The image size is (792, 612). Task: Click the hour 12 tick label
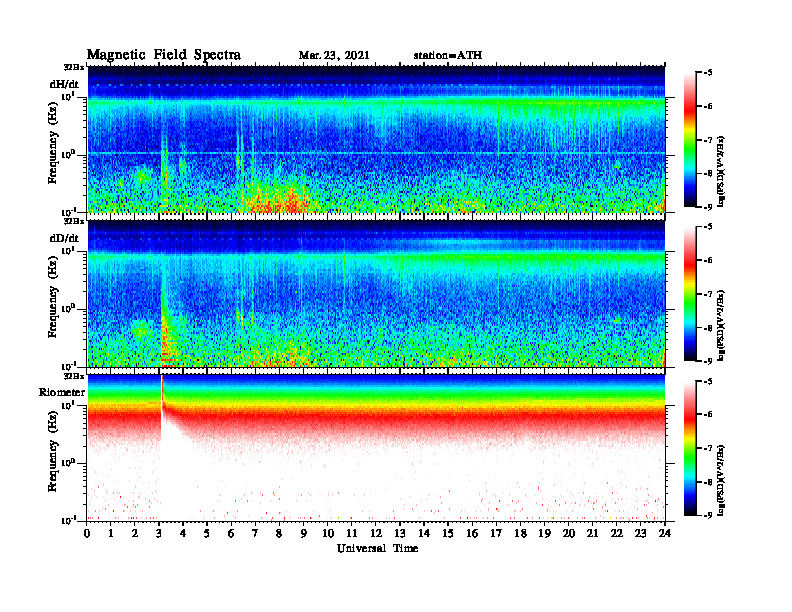click(376, 533)
